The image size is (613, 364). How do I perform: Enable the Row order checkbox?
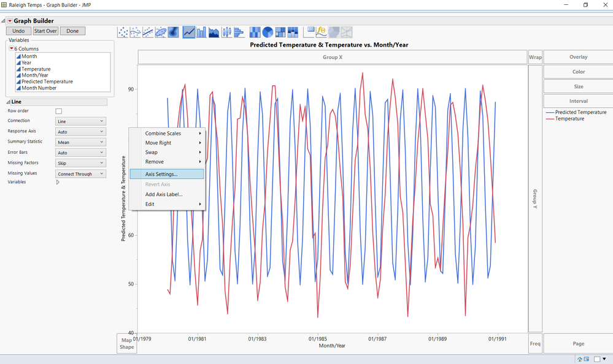coord(59,112)
